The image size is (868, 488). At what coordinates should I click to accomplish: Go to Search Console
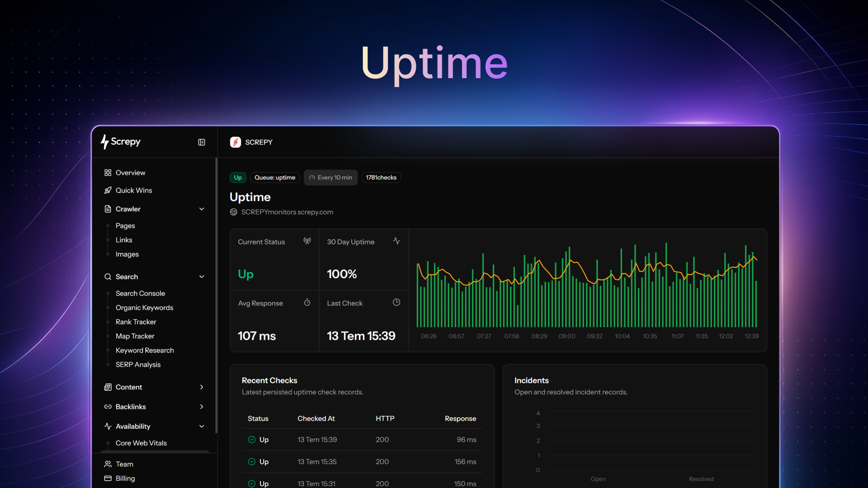(140, 293)
